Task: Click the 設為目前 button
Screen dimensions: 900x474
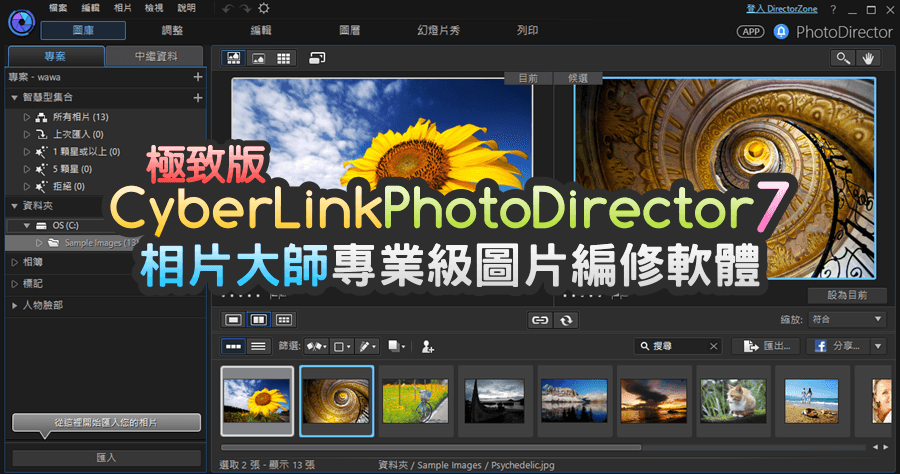Action: click(847, 295)
